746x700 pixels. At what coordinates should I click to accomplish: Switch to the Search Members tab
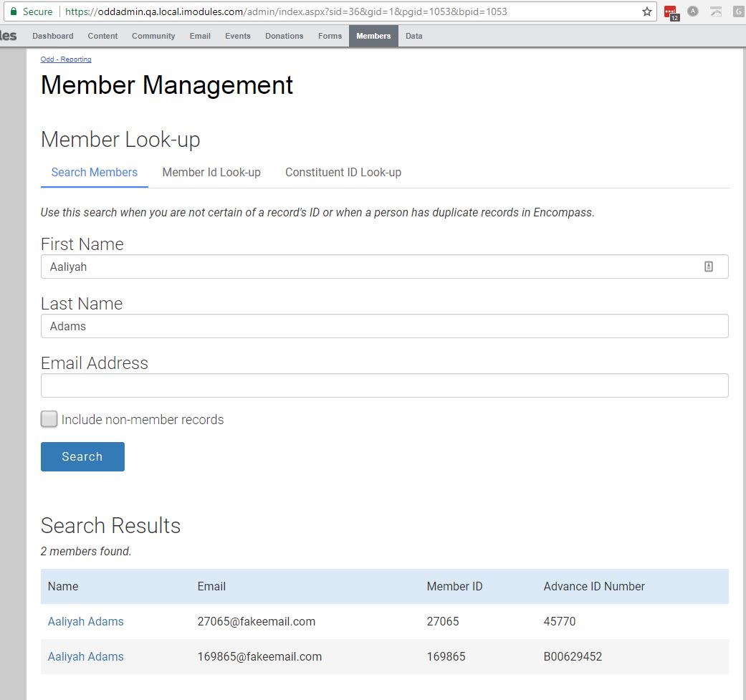[x=94, y=172]
